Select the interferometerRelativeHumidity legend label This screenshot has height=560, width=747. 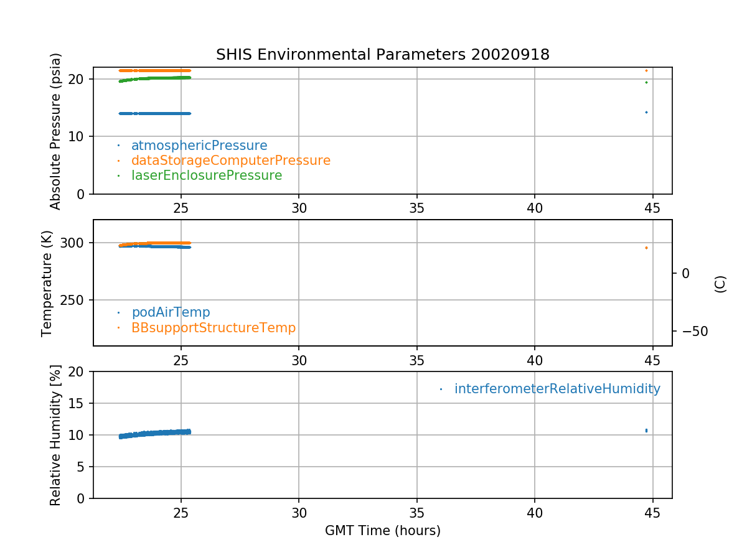point(557,389)
